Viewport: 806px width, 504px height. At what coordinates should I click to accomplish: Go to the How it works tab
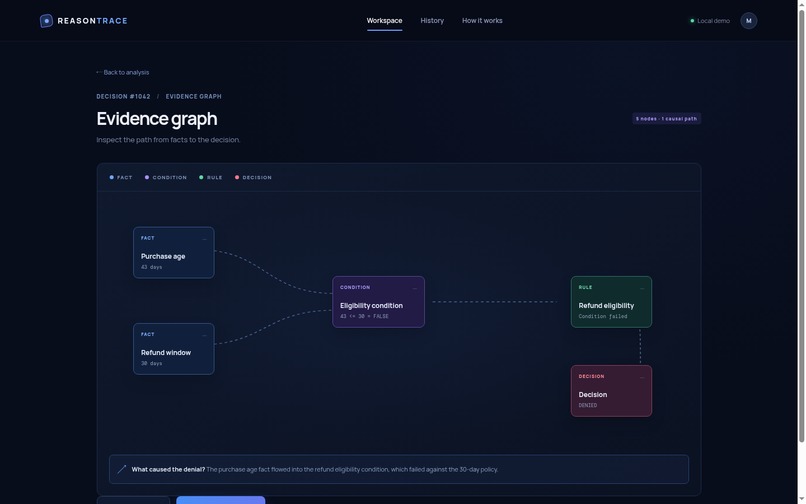tap(482, 21)
